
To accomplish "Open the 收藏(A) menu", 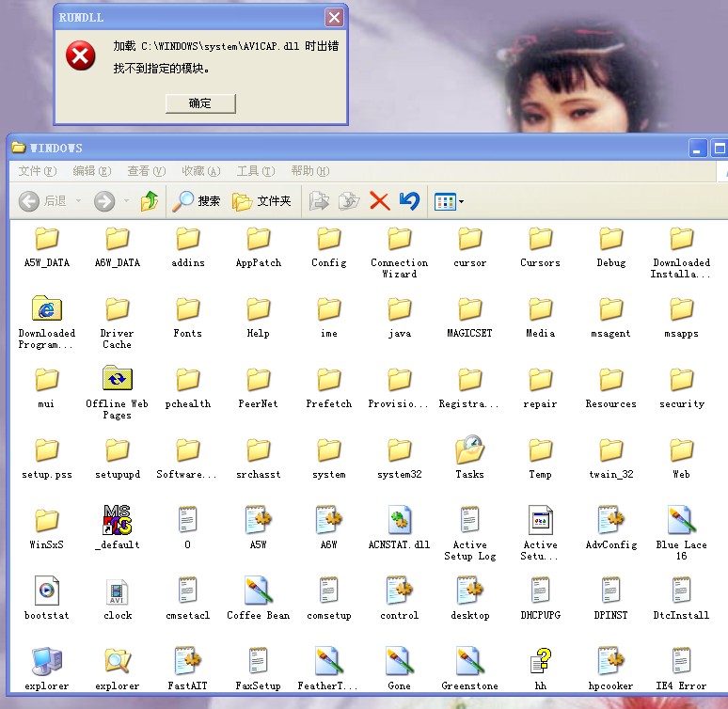I will (x=200, y=171).
